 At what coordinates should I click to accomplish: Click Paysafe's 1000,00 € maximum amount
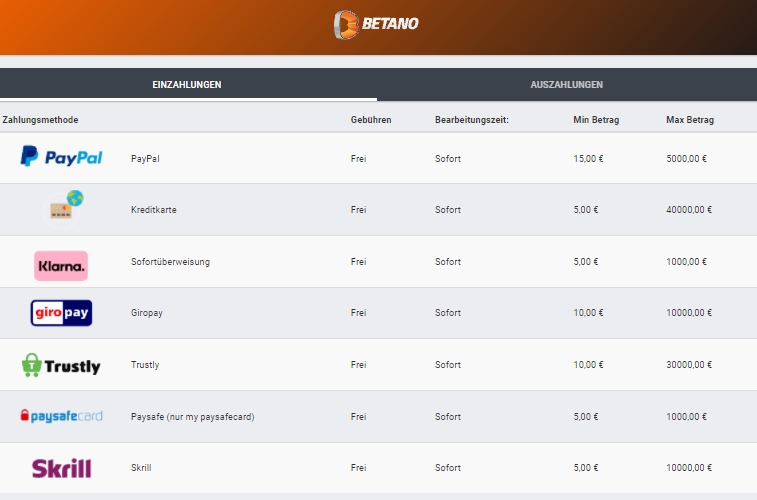[686, 417]
